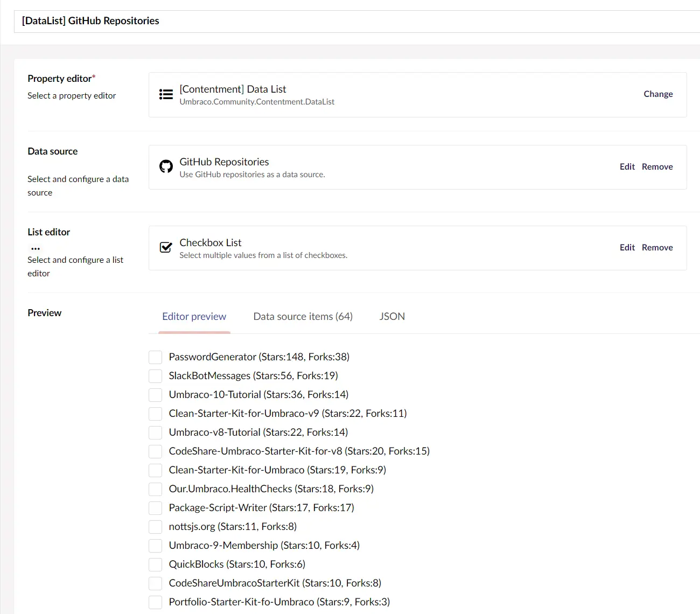This screenshot has width=700, height=614.
Task: Click the data type name input field
Action: (x=355, y=21)
